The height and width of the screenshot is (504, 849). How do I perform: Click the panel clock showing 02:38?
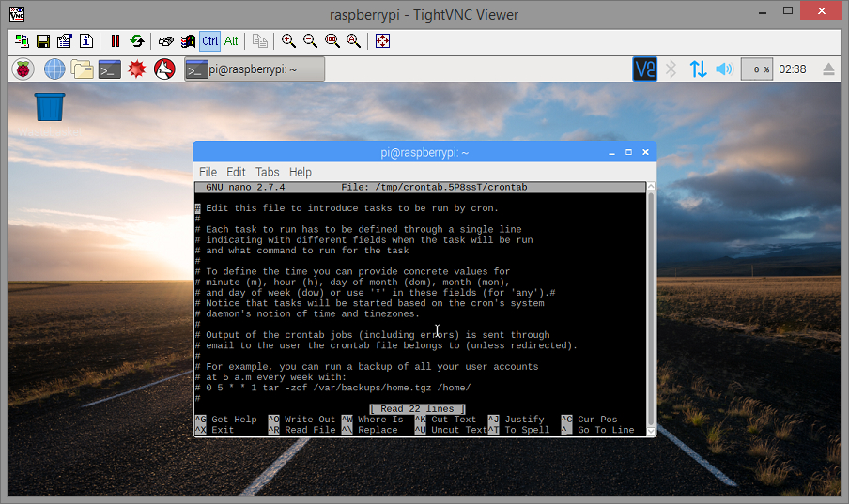(792, 69)
